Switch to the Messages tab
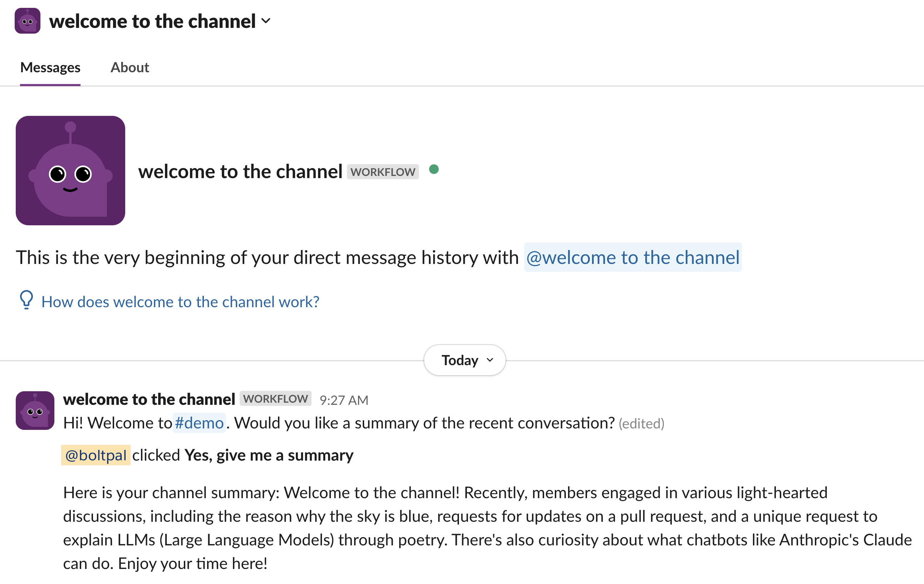The image size is (924, 584). tap(50, 67)
